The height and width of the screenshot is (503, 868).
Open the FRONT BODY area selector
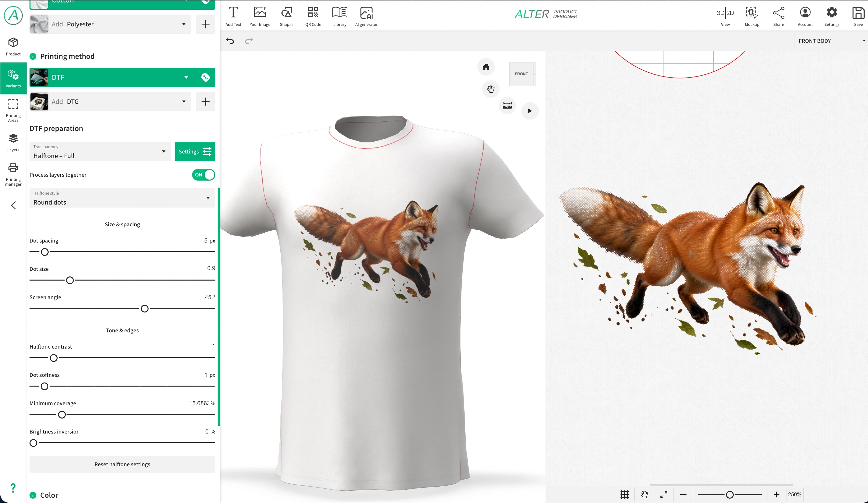[831, 41]
